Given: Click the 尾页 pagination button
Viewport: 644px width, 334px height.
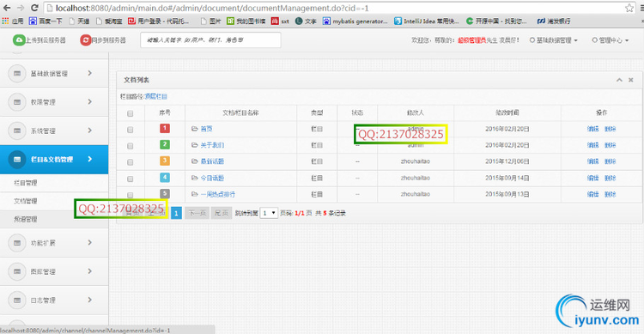Looking at the screenshot, I should point(221,213).
